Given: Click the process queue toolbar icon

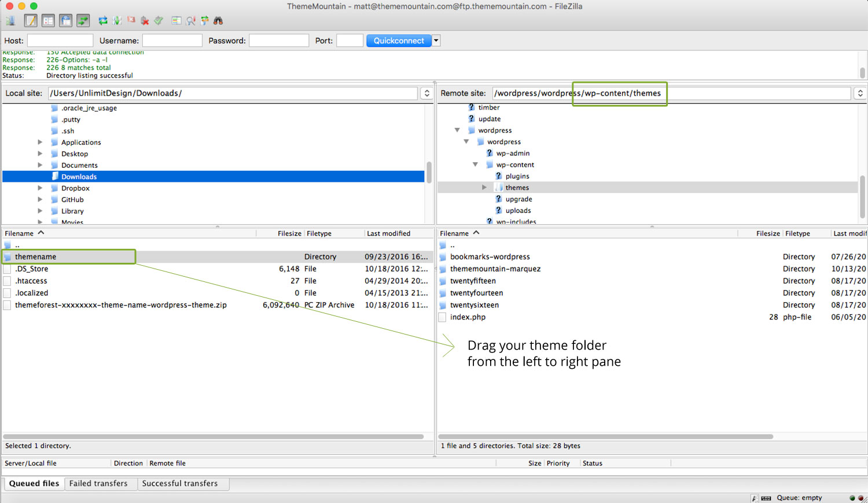Looking at the screenshot, I should point(117,21).
